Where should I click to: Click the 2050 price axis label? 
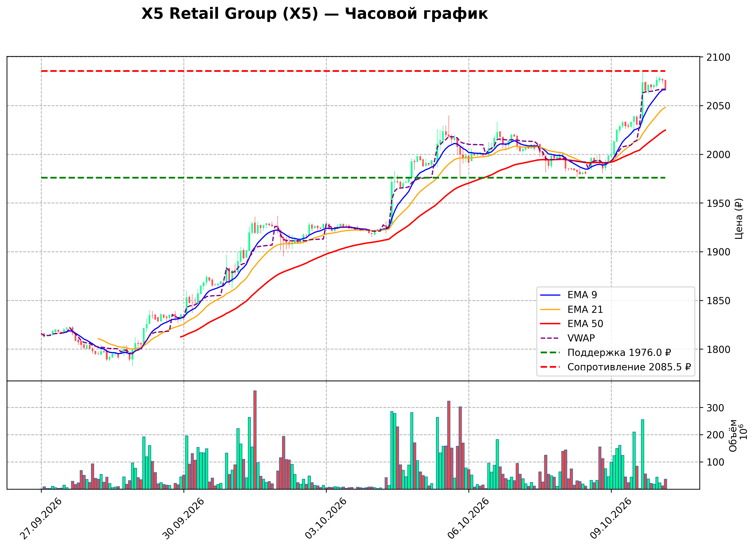point(719,106)
